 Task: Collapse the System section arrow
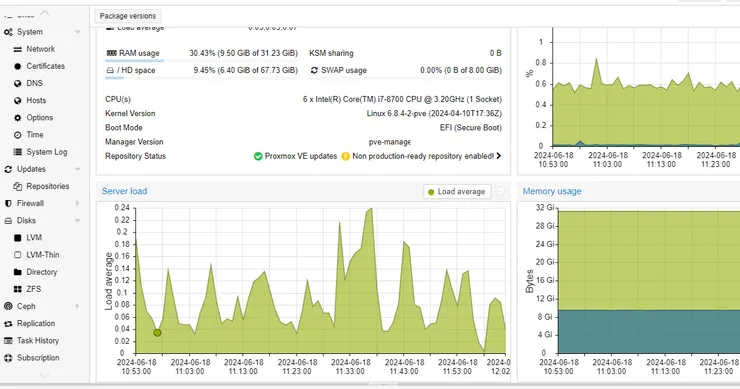(x=77, y=32)
